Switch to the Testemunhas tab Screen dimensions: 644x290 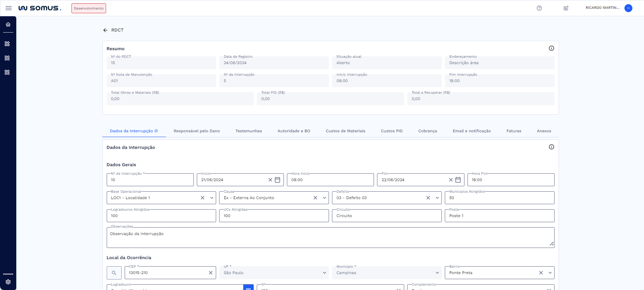click(x=248, y=131)
